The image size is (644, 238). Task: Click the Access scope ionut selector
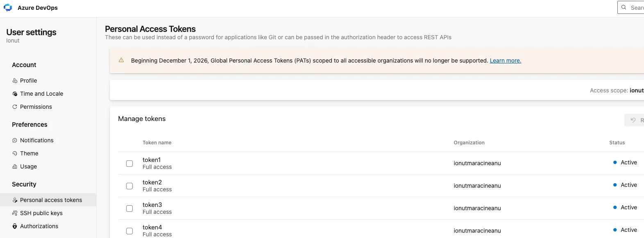(x=617, y=90)
